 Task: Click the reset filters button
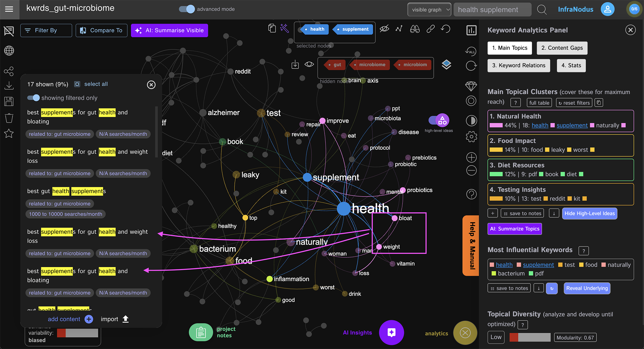pos(574,103)
